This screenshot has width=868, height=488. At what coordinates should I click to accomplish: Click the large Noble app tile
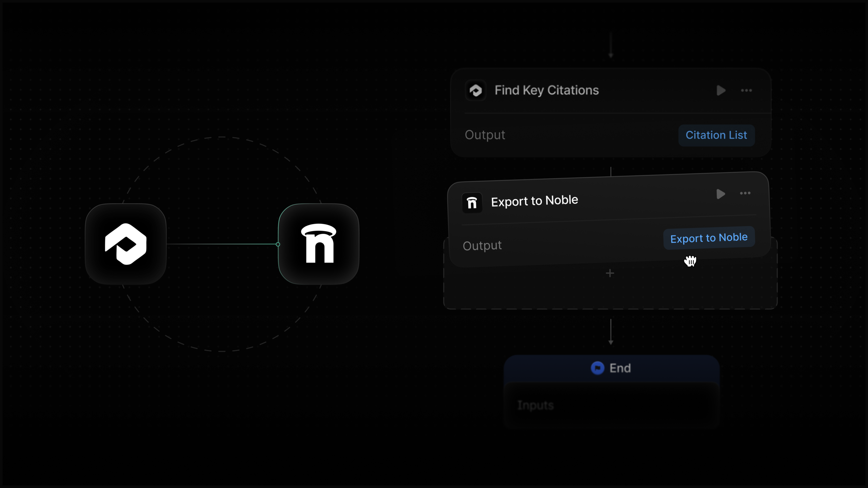coord(319,244)
